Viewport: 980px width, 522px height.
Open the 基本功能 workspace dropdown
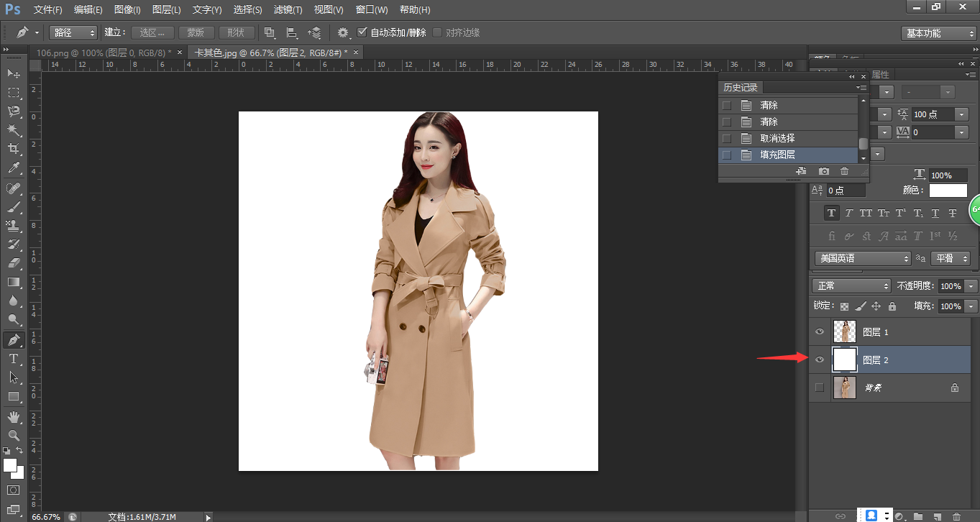(x=938, y=33)
